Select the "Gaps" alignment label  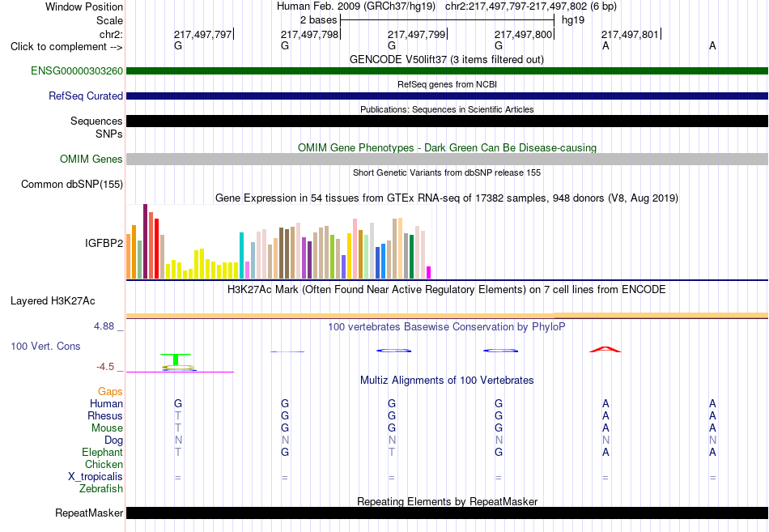tap(110, 391)
